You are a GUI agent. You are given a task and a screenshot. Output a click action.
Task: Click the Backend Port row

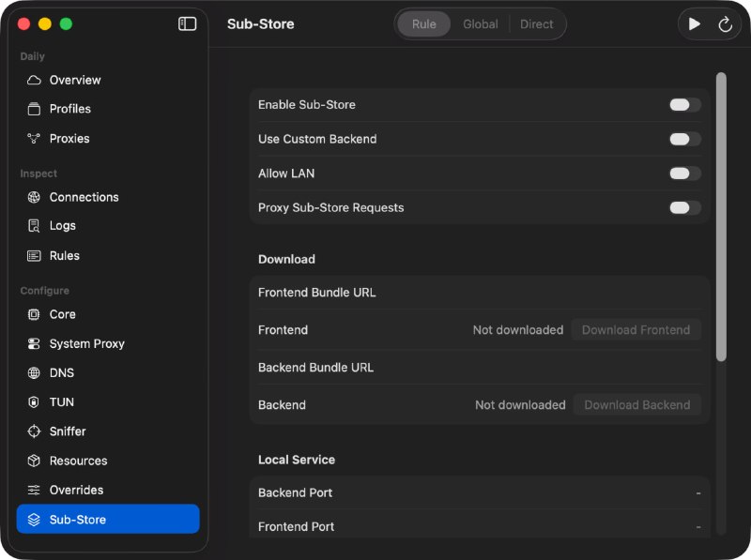[480, 493]
